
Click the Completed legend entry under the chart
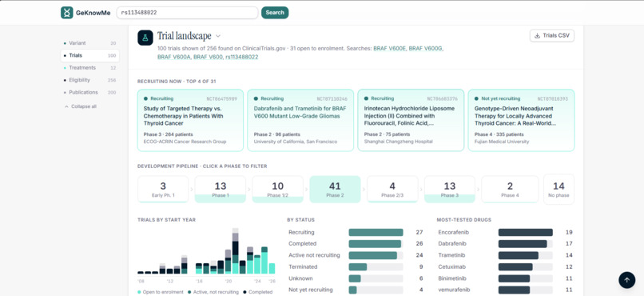[257, 292]
